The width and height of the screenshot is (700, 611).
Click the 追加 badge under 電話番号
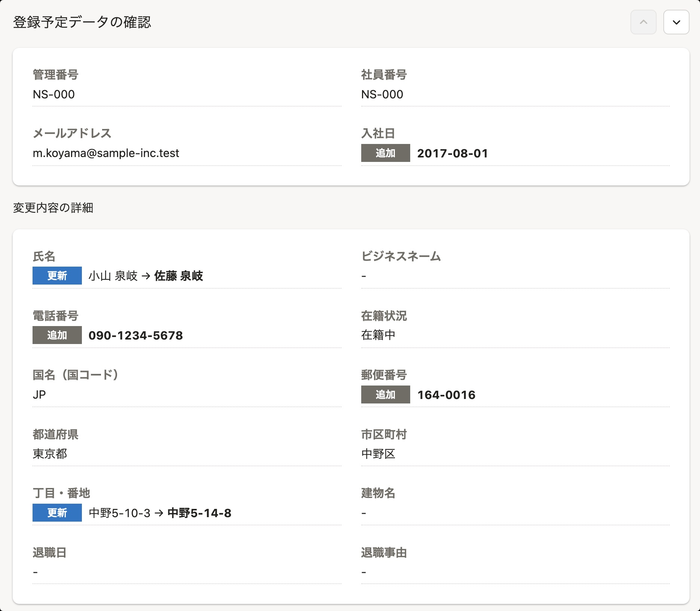pyautogui.click(x=57, y=335)
